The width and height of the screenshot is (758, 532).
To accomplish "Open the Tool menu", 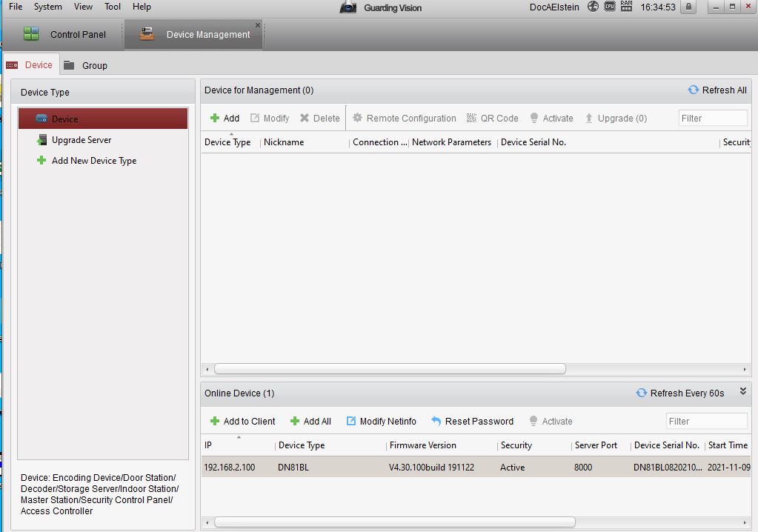I will click(x=113, y=7).
